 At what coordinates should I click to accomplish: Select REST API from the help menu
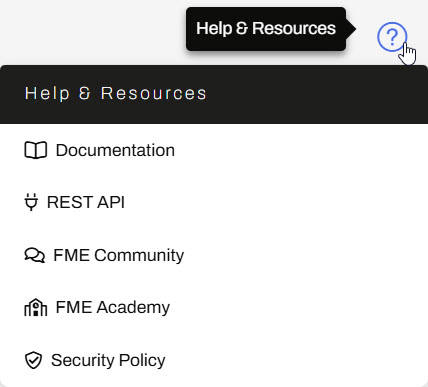(x=214, y=202)
